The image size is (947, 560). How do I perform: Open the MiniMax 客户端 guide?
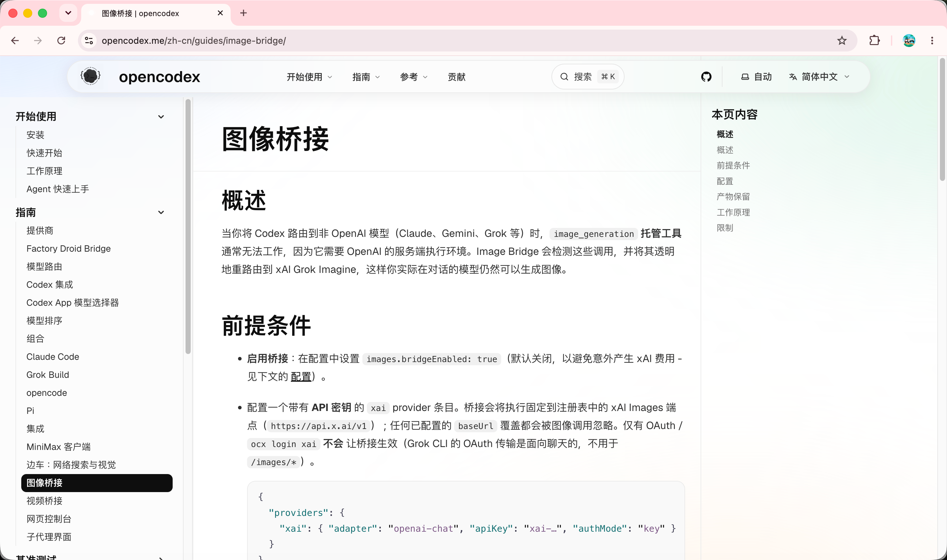[59, 447]
